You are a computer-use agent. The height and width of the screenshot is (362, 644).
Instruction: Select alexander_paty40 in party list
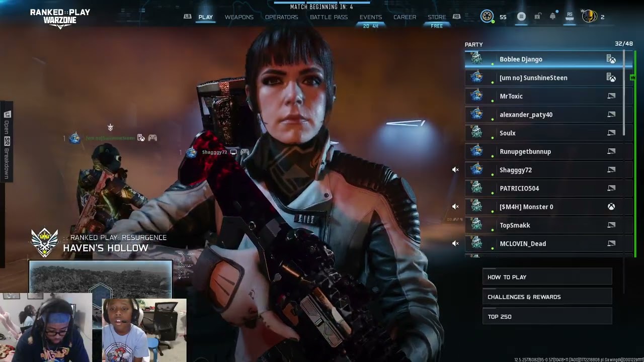(548, 115)
